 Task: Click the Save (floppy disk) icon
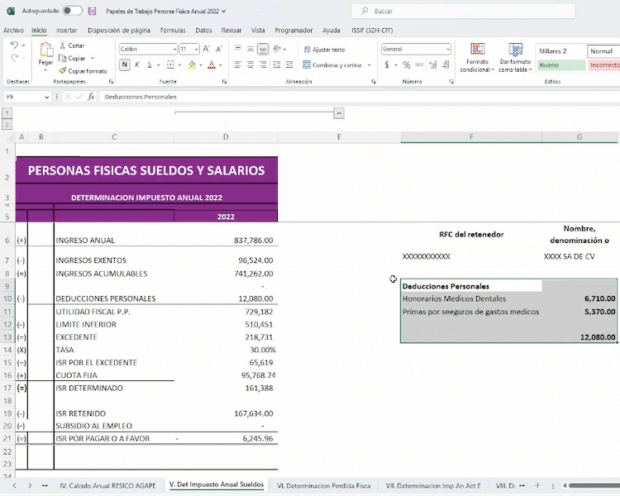pyautogui.click(x=92, y=11)
